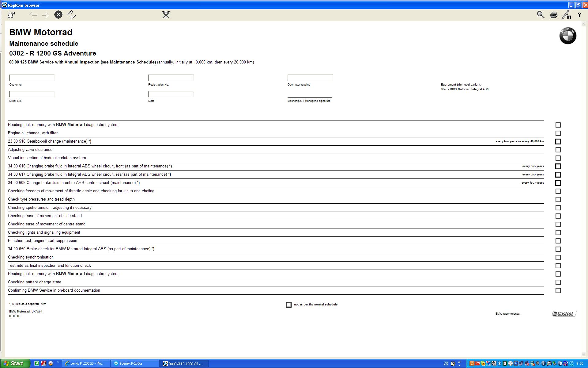Click the leftmost navigation tree toolbar icon
This screenshot has height=368, width=588.
[x=11, y=15]
